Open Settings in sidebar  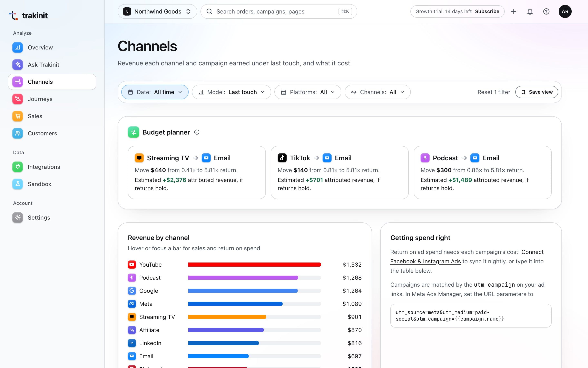click(x=52, y=217)
